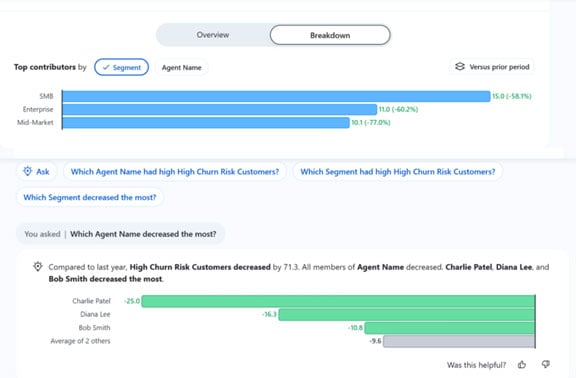The height and width of the screenshot is (378, 576).
Task: Click the SMB value label 15.0 (-58.1%)
Action: pyautogui.click(x=512, y=96)
